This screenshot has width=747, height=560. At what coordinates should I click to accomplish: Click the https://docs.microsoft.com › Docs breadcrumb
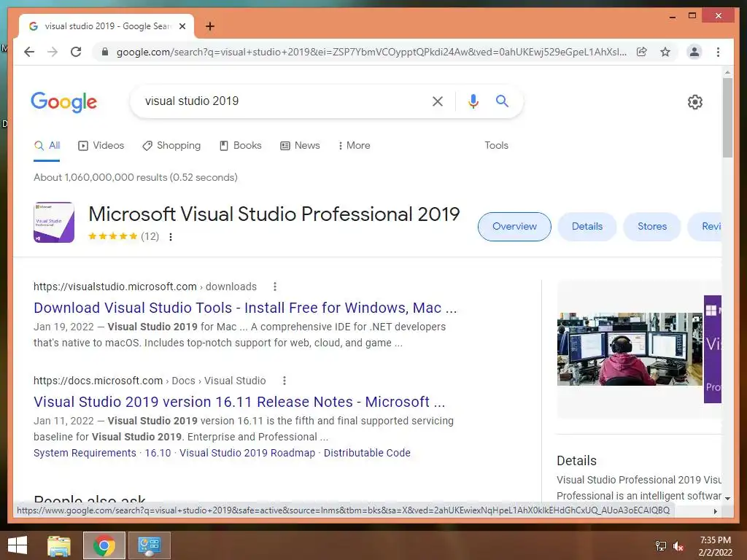pos(150,381)
